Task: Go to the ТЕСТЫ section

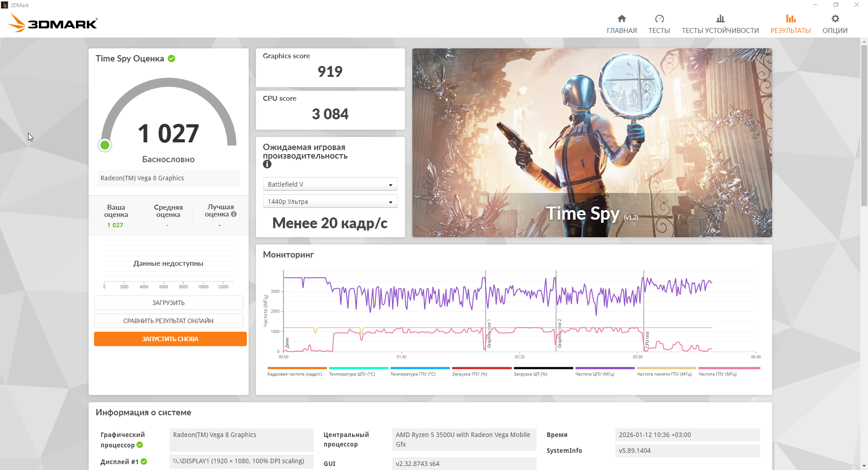Action: point(659,24)
